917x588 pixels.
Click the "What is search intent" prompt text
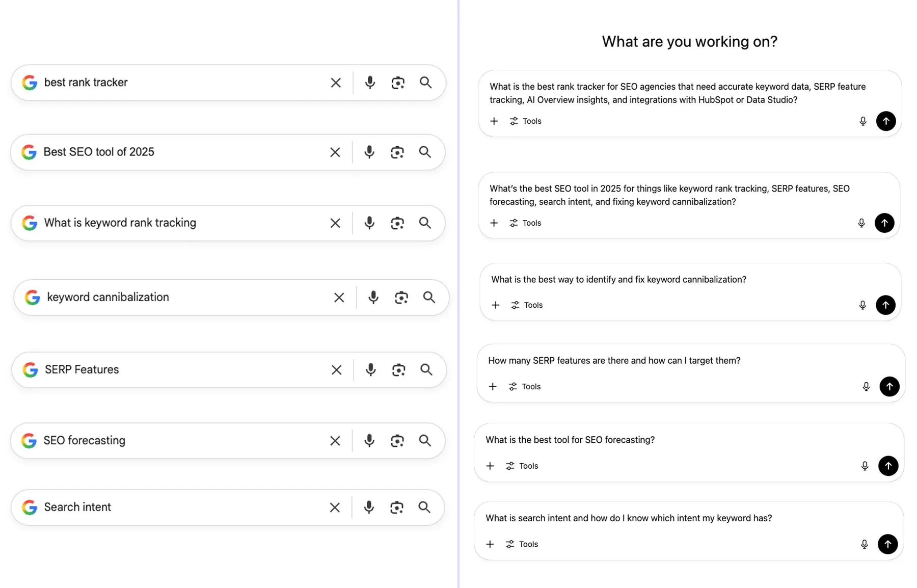[629, 518]
